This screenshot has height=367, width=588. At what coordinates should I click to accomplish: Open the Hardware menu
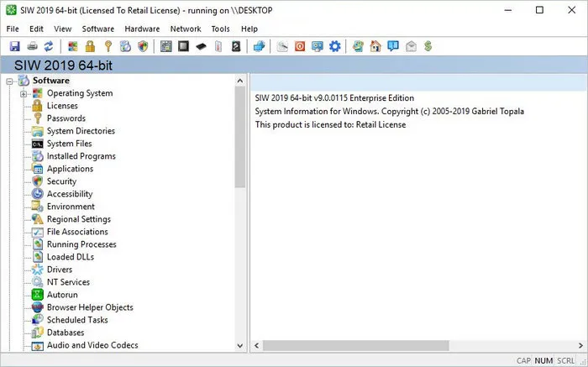click(x=142, y=29)
